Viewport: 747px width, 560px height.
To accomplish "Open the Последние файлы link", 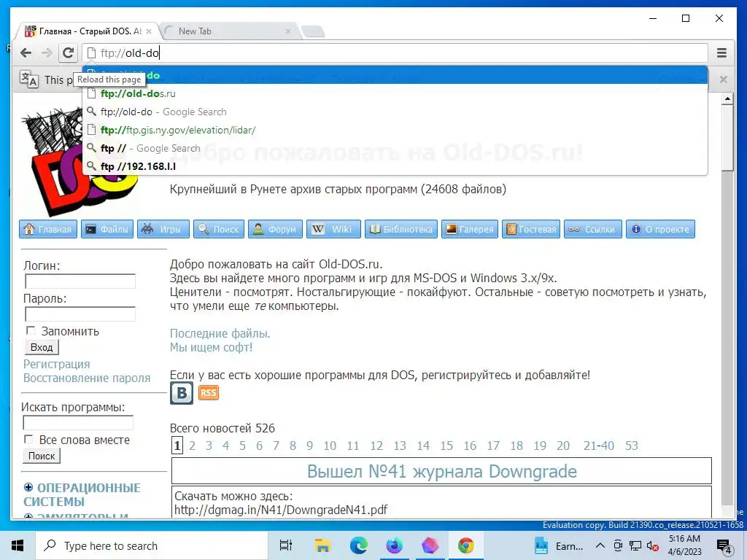I will point(220,333).
